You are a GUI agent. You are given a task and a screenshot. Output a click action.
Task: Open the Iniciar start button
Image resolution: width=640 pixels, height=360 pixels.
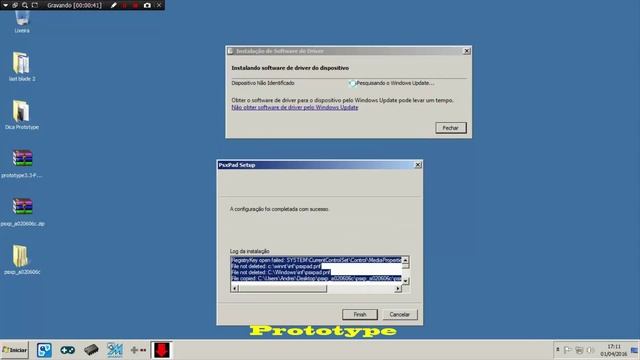pyautogui.click(x=15, y=350)
